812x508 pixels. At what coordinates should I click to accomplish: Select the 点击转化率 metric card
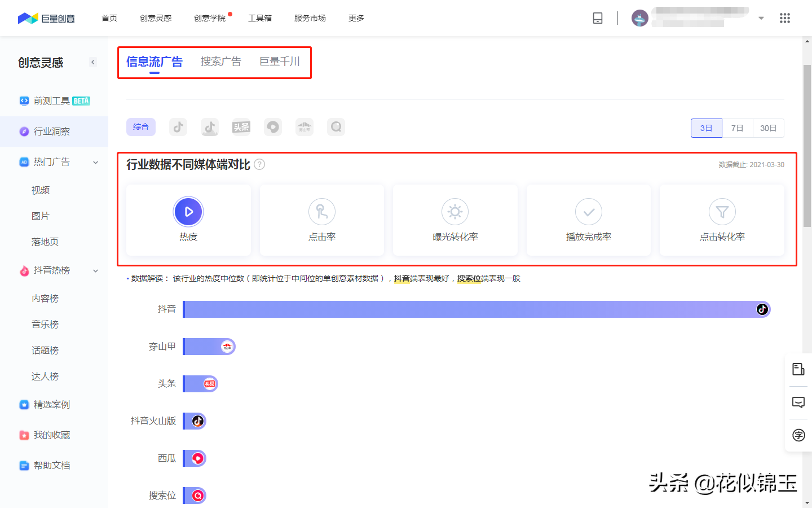722,220
